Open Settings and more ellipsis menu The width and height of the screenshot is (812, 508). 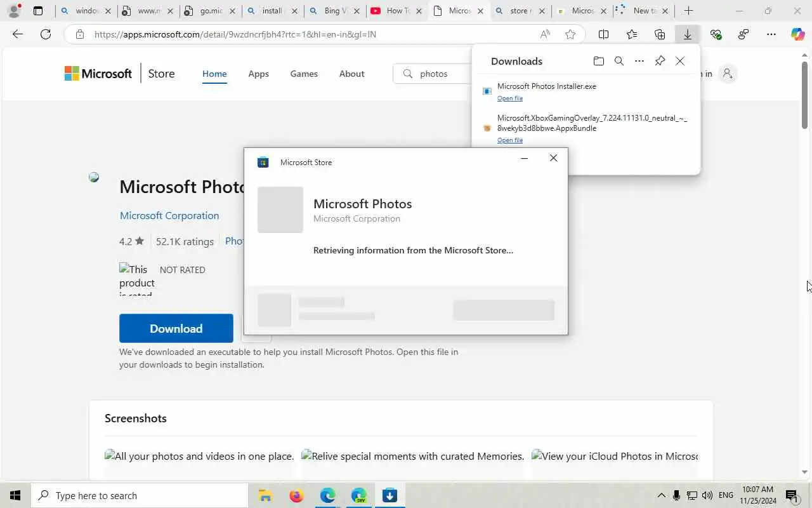[771, 34]
